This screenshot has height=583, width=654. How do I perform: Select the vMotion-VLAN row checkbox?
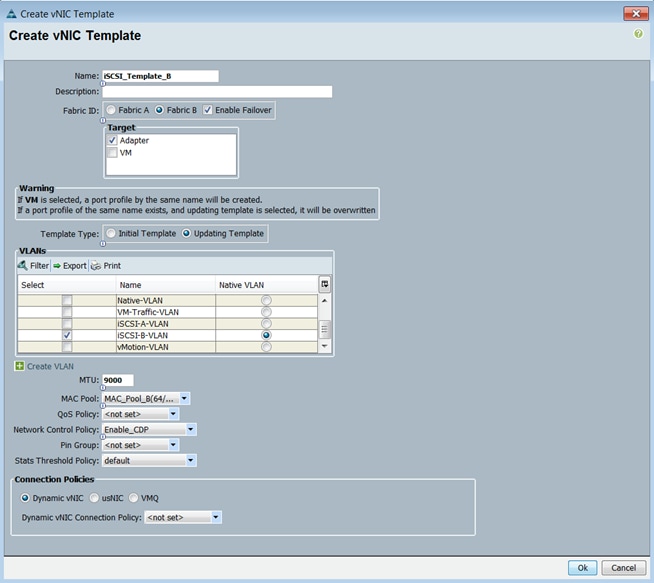(x=67, y=347)
